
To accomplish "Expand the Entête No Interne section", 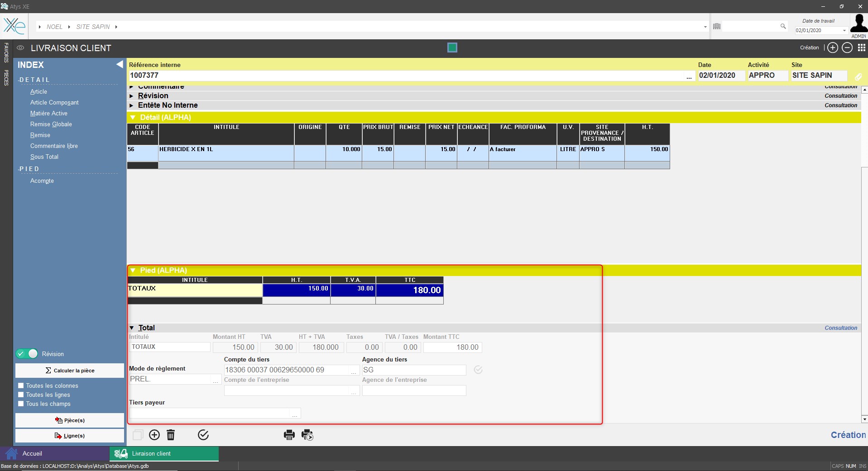I will click(132, 105).
